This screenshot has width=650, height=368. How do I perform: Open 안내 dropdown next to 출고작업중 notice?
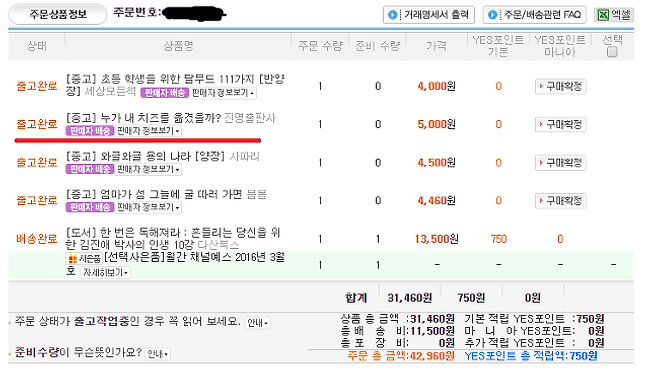tap(257, 323)
